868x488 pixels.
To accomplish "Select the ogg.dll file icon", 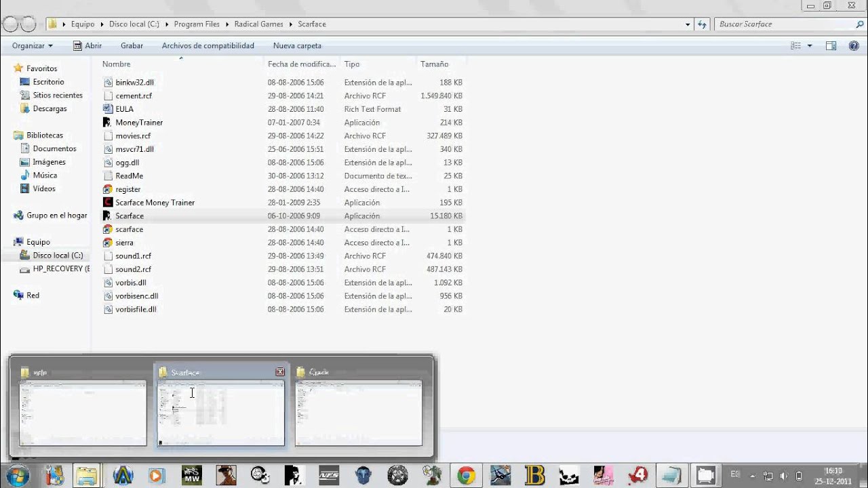I will (107, 162).
